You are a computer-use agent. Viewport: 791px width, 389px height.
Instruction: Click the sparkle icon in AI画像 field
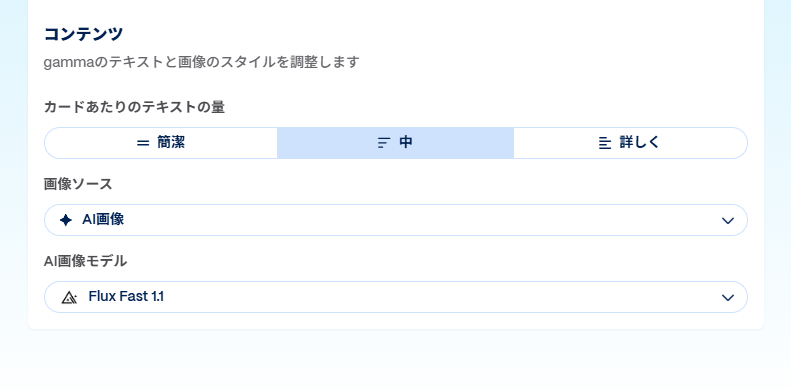[66, 220]
